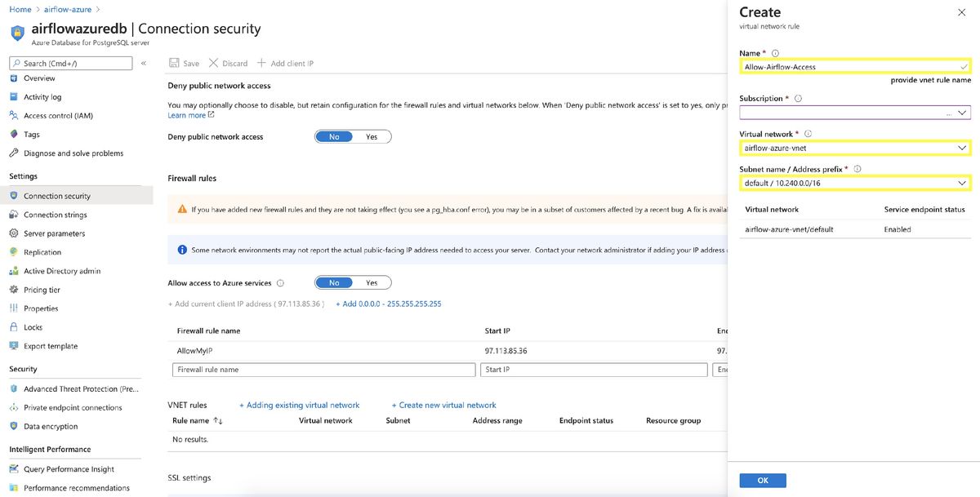The image size is (980, 497).
Task: Click the Data encryption icon
Action: [x=14, y=426]
